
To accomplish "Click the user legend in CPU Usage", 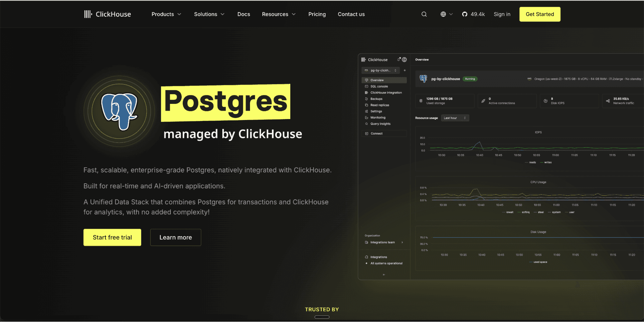I will [x=570, y=212].
